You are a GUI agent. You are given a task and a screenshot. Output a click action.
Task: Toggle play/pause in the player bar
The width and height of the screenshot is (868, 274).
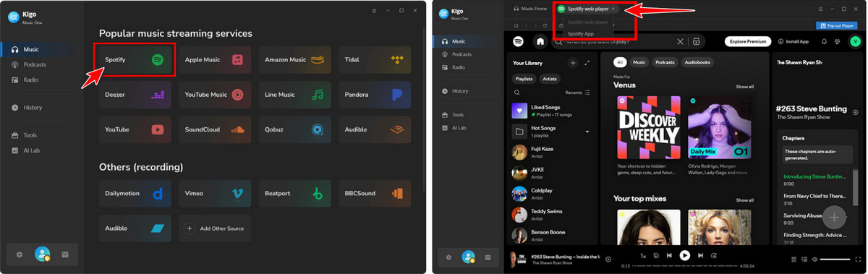[685, 255]
